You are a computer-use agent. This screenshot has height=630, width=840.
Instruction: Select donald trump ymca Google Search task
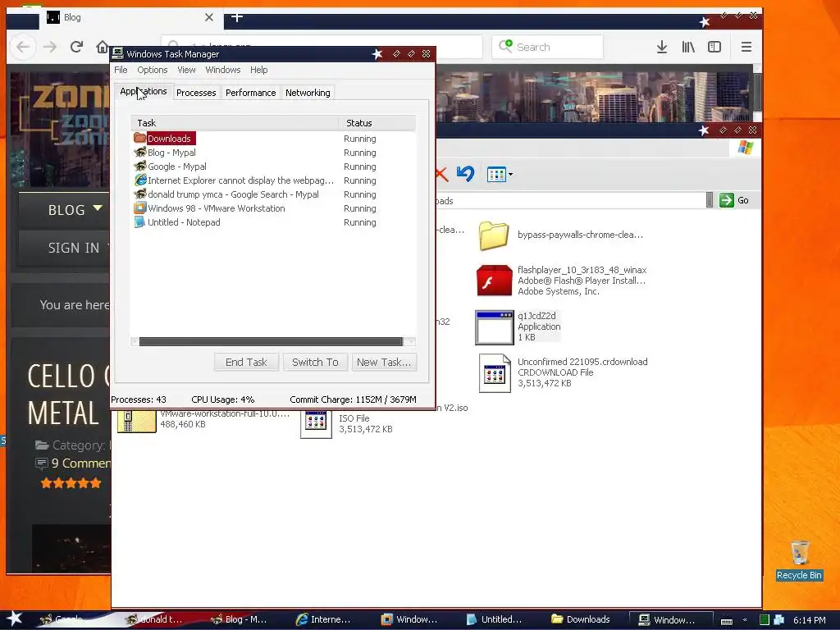click(x=273, y=194)
